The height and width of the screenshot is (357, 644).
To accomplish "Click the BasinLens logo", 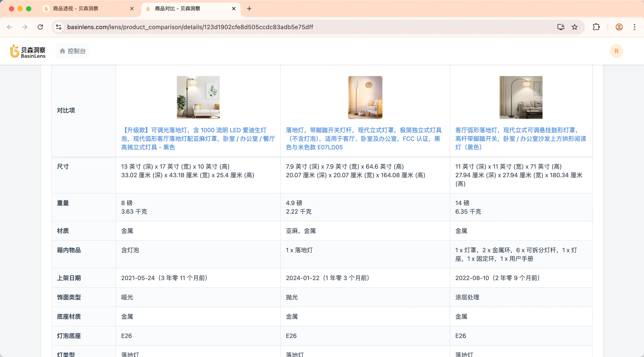I will pos(28,51).
